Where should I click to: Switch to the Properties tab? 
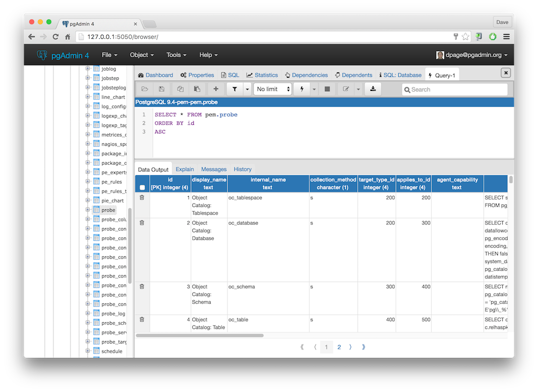tap(198, 75)
